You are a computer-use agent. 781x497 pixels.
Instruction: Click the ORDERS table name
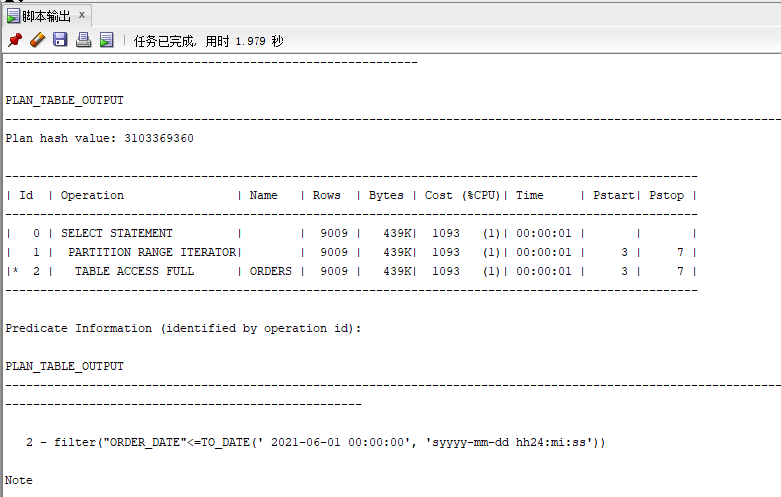[270, 271]
